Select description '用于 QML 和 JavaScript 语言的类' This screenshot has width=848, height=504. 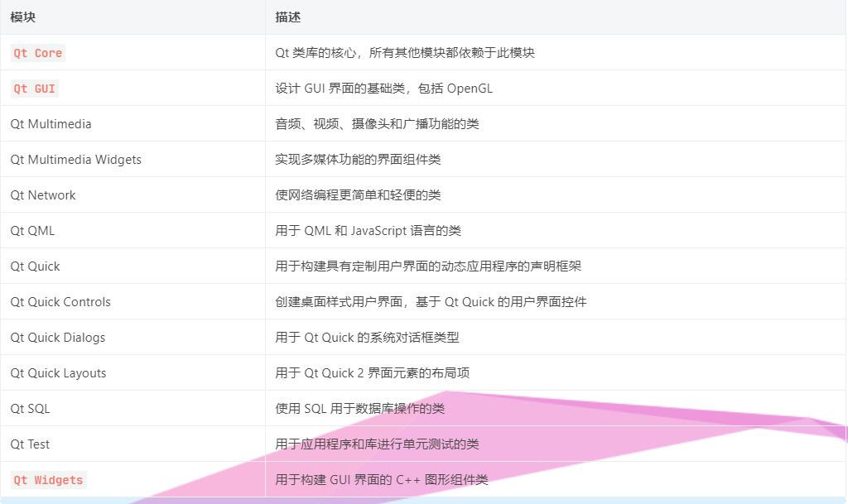click(369, 231)
